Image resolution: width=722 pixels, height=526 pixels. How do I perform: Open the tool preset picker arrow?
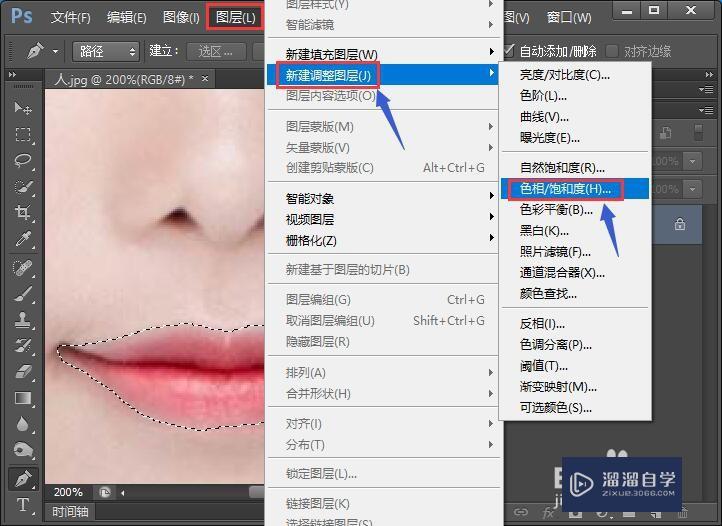55,51
